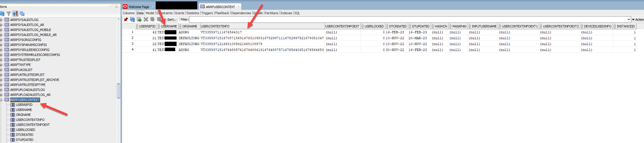644x143 pixels.
Task: Expand the ARRFUPLOADAUDITLOG_AR table node
Action: (1, 95)
